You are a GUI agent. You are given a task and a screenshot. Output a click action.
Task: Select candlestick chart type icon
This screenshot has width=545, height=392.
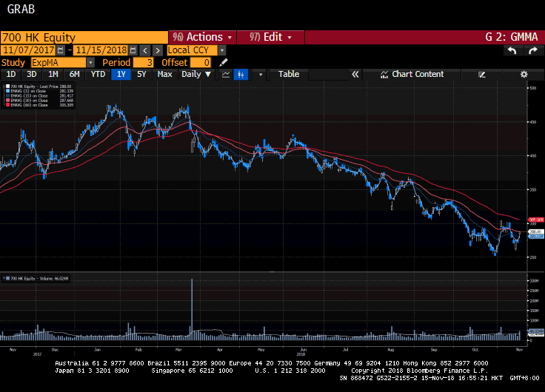[x=241, y=74]
